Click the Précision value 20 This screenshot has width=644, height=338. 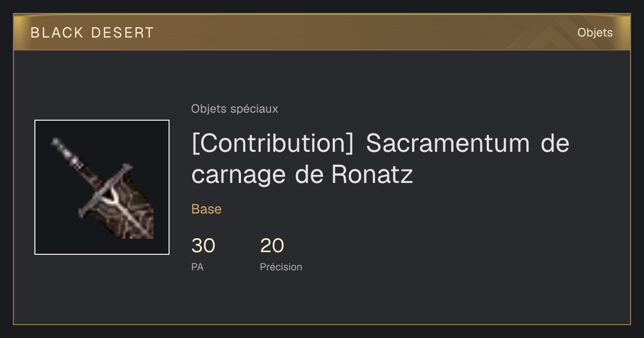pos(272,246)
